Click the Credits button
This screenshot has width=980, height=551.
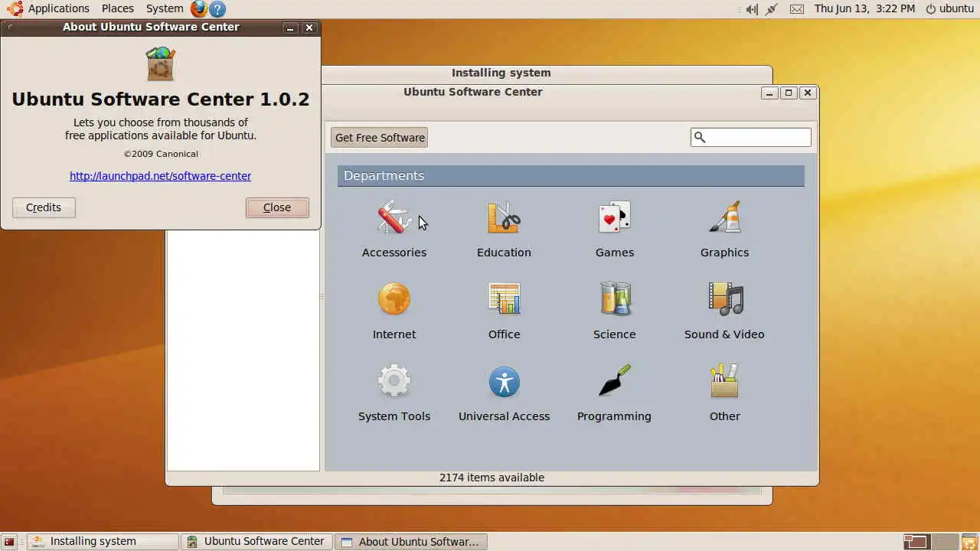[x=44, y=207]
